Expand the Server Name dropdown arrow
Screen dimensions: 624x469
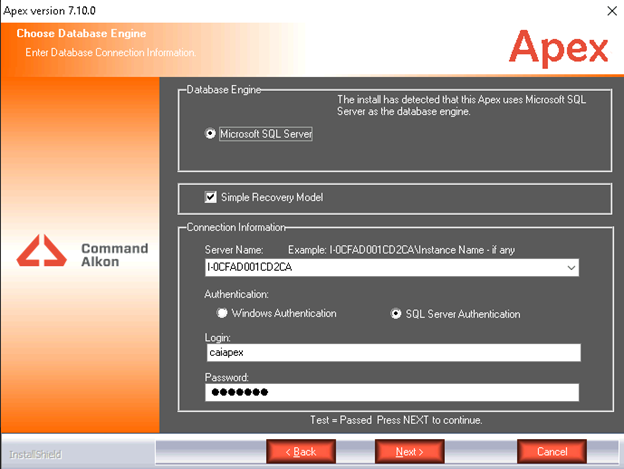[571, 268]
